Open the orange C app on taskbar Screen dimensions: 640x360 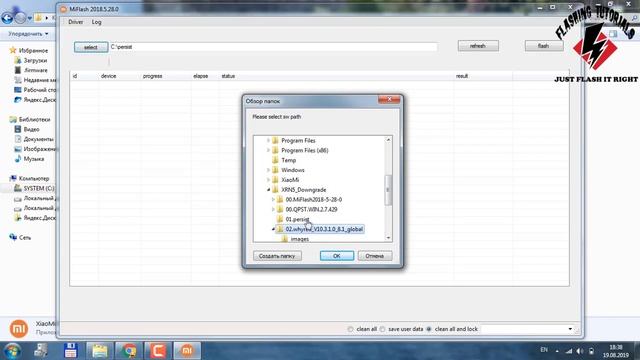coord(158,351)
